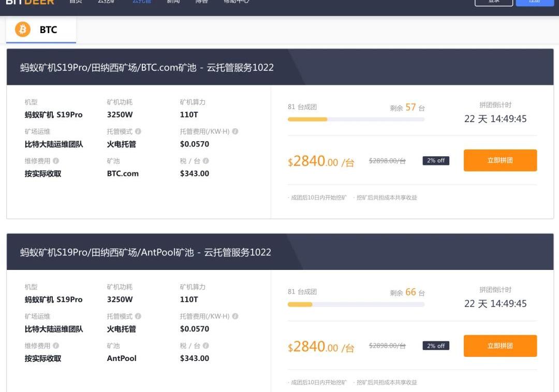
Task: Click 拼团倒计时 label in AntPool矿池 card
Action: click(x=495, y=290)
